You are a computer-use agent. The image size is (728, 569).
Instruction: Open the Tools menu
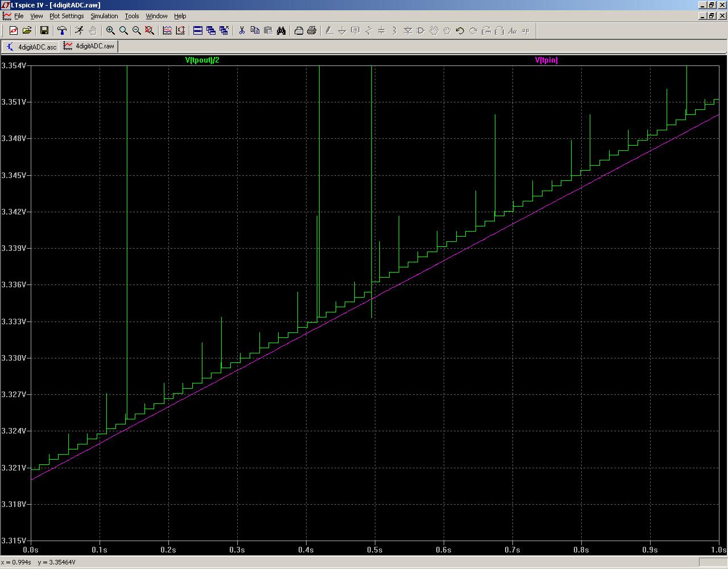click(x=132, y=16)
